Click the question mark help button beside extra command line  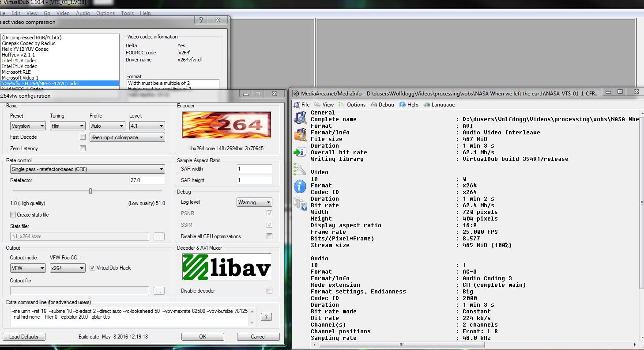(x=266, y=317)
